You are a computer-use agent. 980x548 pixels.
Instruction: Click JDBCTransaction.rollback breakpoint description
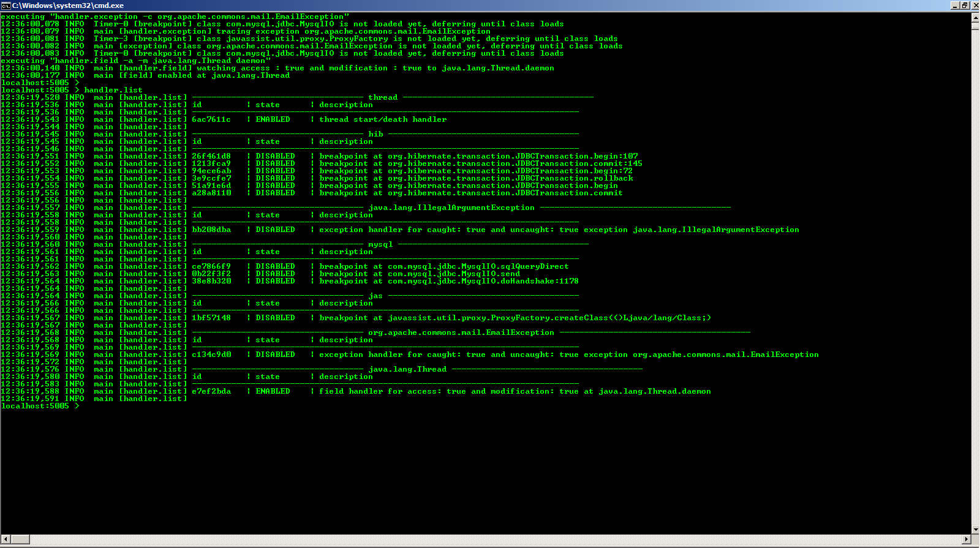pyautogui.click(x=476, y=178)
